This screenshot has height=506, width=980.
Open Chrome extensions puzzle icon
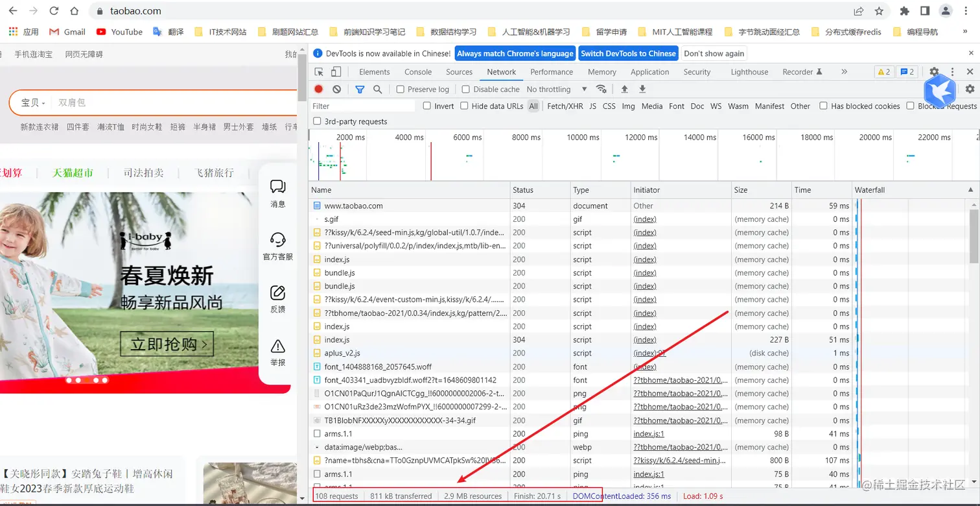[905, 11]
